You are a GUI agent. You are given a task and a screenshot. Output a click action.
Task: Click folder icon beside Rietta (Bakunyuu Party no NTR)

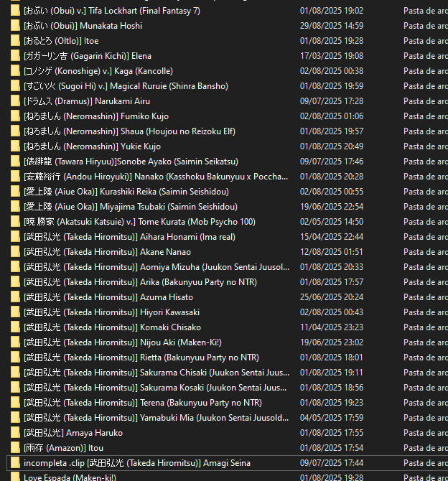click(x=15, y=358)
